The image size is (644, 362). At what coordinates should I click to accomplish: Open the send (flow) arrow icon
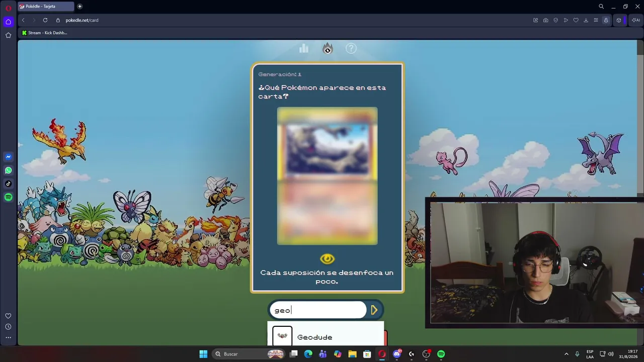(x=566, y=20)
